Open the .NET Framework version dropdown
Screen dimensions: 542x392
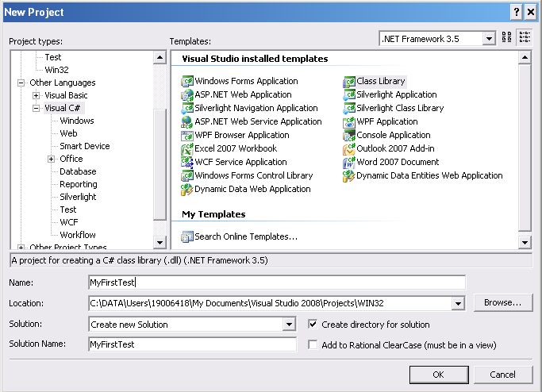[489, 39]
